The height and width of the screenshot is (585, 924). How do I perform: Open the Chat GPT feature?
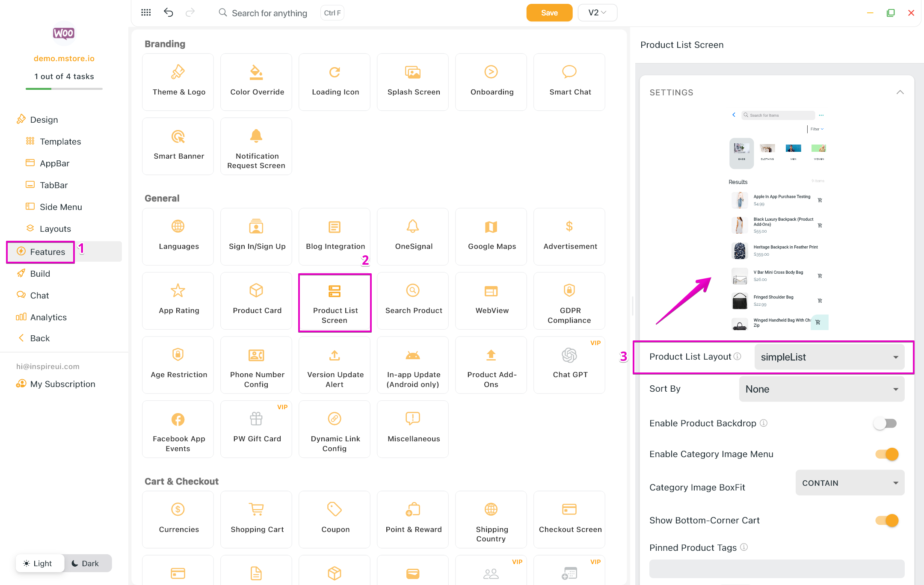pos(569,364)
